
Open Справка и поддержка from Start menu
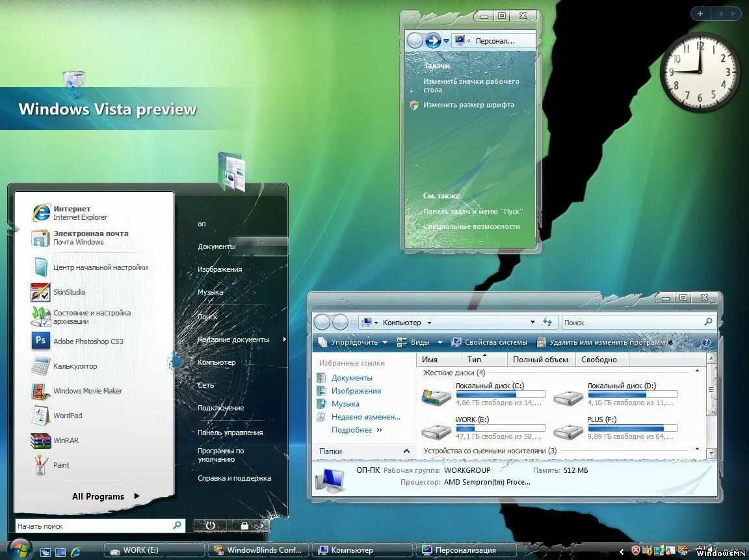[x=235, y=478]
